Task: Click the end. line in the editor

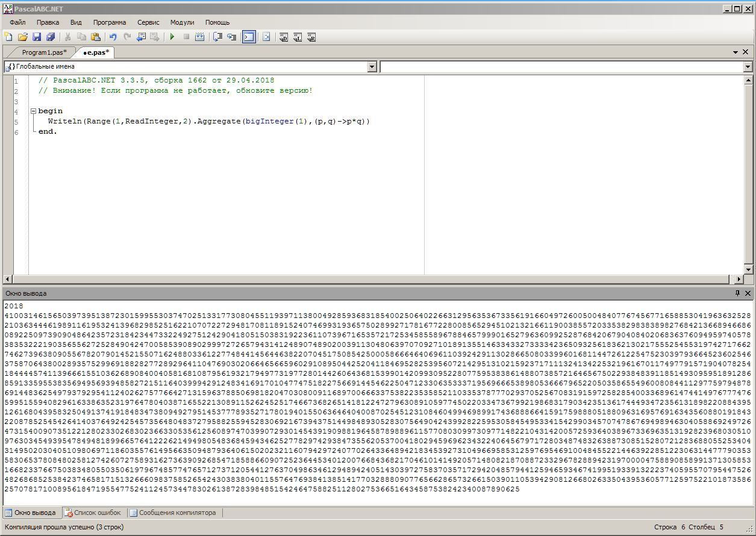Action: click(48, 131)
